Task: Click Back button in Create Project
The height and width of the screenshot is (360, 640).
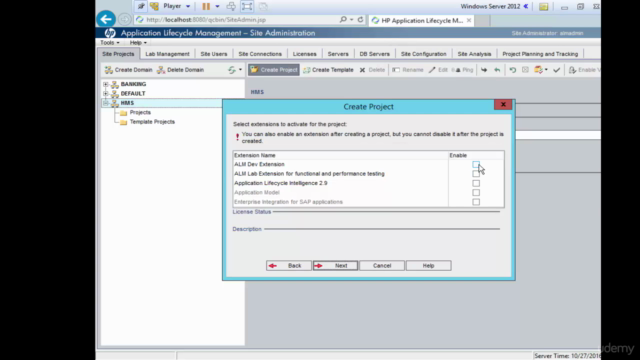Action: pyautogui.click(x=289, y=266)
